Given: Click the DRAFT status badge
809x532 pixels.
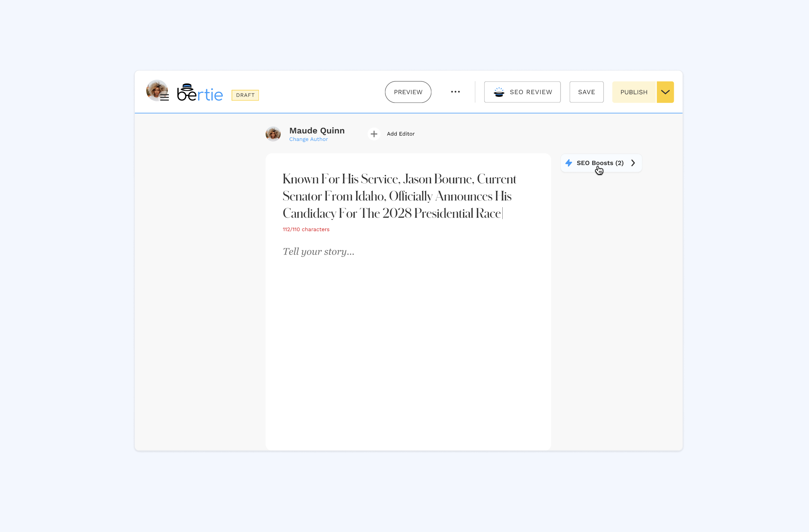Looking at the screenshot, I should (x=245, y=95).
